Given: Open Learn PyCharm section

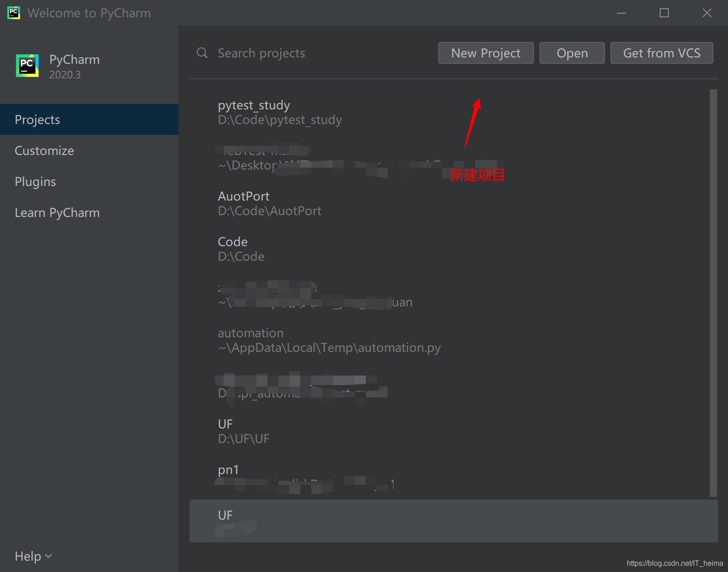Looking at the screenshot, I should click(x=89, y=212).
